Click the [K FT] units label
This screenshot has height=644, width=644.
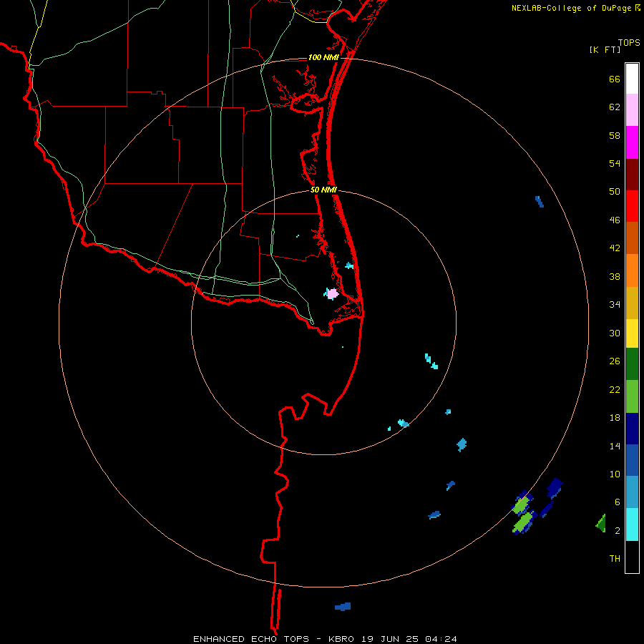click(x=605, y=49)
